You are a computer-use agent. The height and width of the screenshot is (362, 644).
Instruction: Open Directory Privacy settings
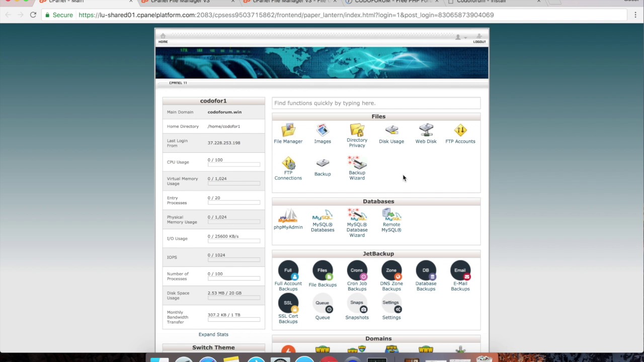click(357, 136)
